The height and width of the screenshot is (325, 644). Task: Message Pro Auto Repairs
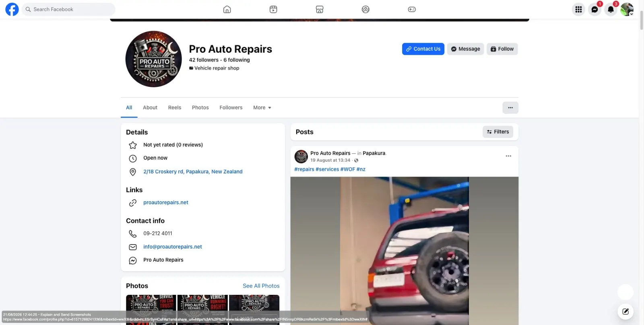click(465, 49)
